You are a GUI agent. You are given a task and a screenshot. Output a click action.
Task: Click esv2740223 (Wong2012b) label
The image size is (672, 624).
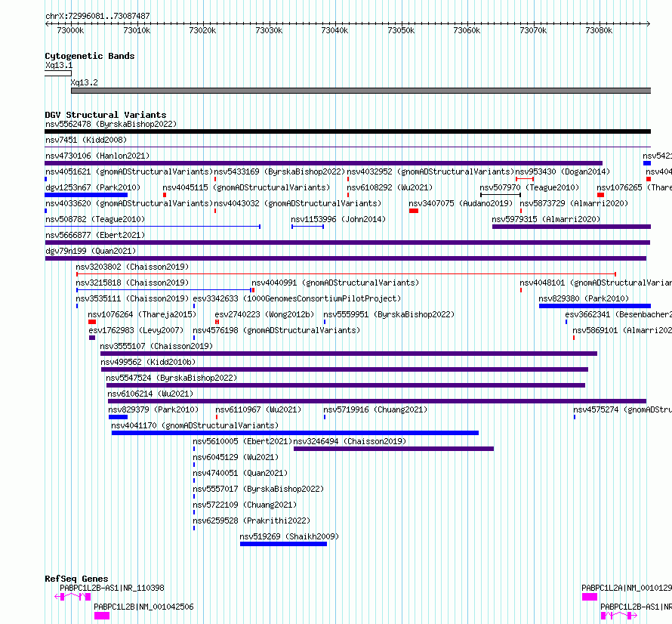264,314
